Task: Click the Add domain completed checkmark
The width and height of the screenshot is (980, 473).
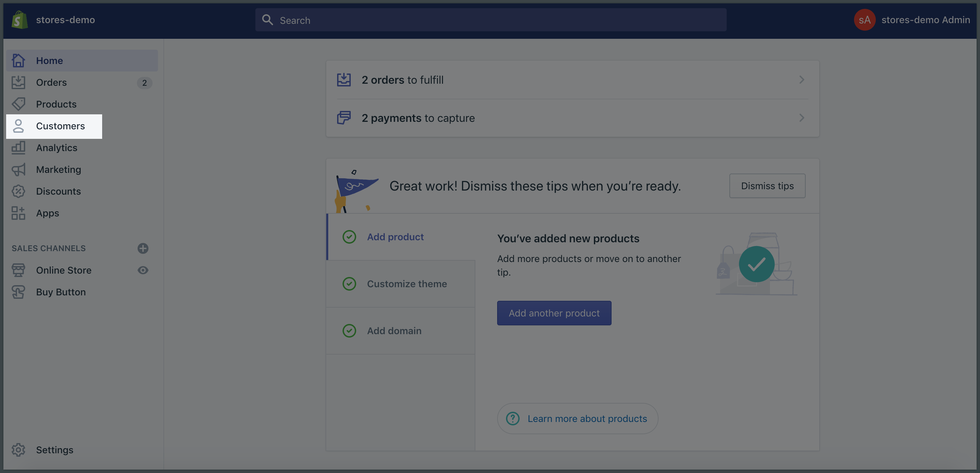Action: [349, 331]
